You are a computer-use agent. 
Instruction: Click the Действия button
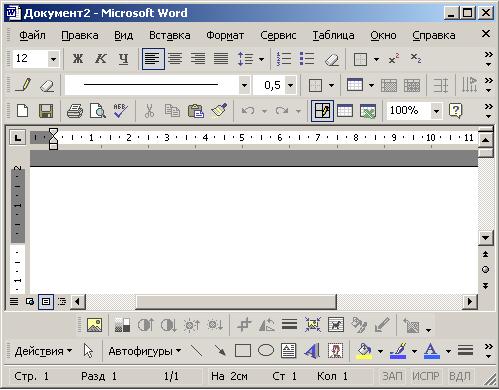[43, 351]
